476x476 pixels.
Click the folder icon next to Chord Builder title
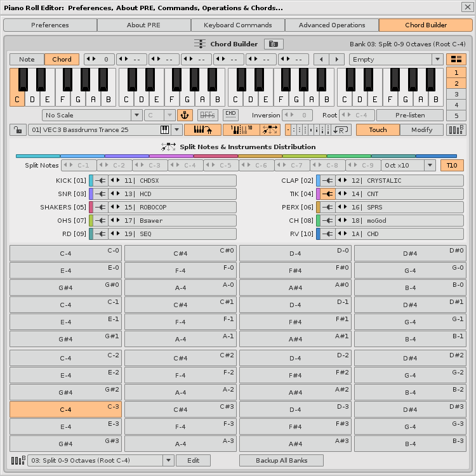(274, 44)
